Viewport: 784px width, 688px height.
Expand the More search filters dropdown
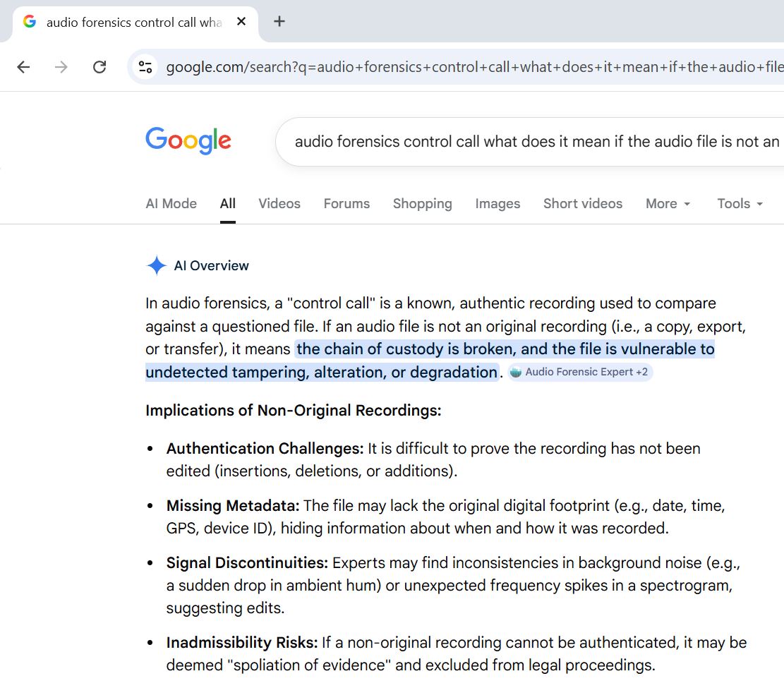coord(668,203)
